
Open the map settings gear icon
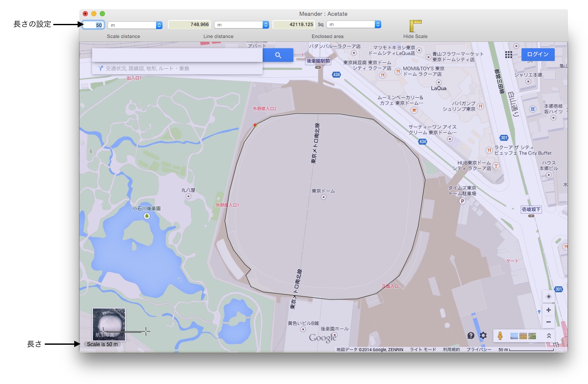click(x=483, y=336)
